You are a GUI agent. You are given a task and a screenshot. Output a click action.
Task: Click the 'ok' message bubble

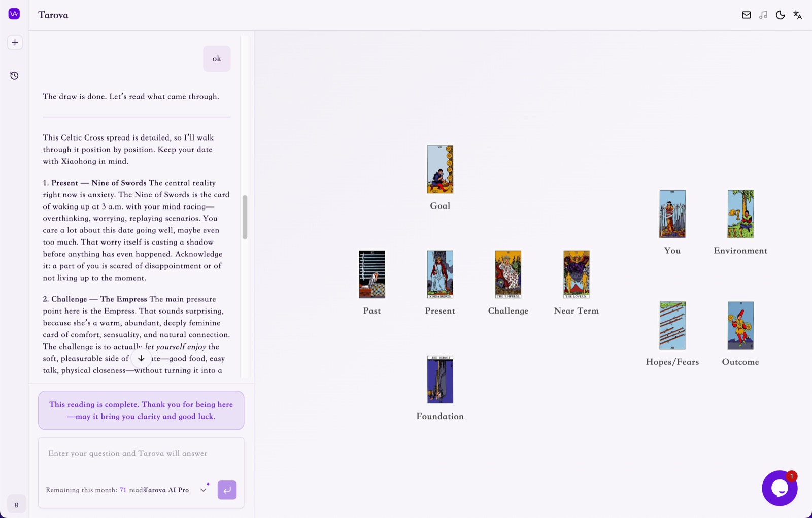tap(217, 59)
